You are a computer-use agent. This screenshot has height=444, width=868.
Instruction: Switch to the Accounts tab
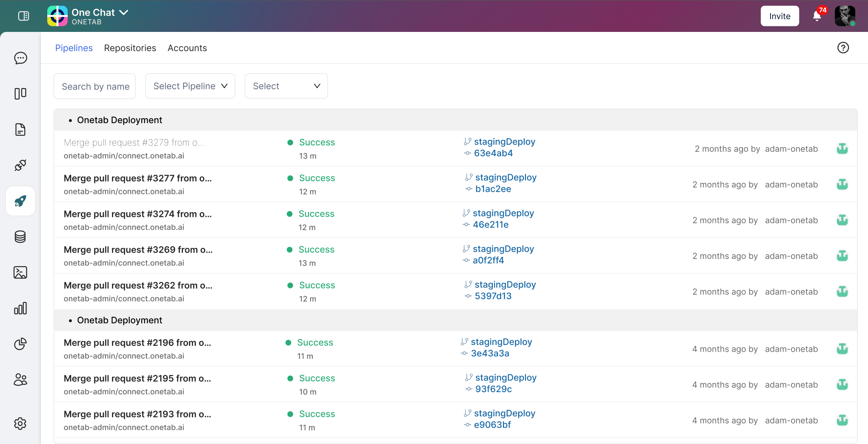click(x=187, y=48)
